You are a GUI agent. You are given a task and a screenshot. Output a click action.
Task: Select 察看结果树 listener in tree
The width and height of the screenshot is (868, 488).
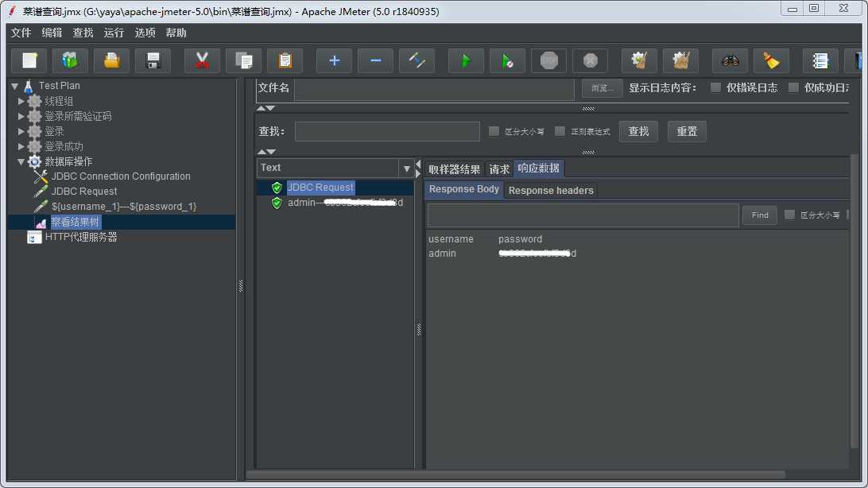(75, 222)
